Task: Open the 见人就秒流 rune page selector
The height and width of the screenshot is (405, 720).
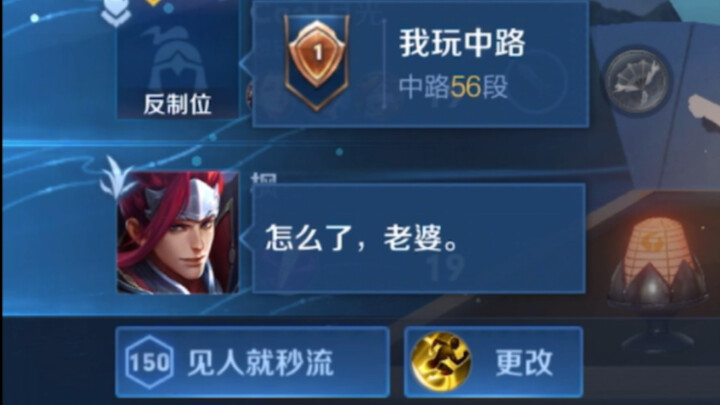Action: click(x=252, y=362)
